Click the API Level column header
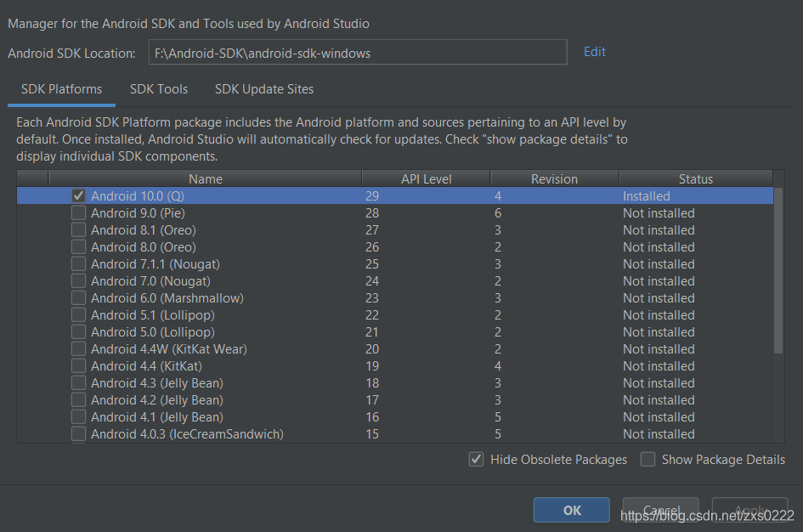The image size is (803, 532). (426, 178)
